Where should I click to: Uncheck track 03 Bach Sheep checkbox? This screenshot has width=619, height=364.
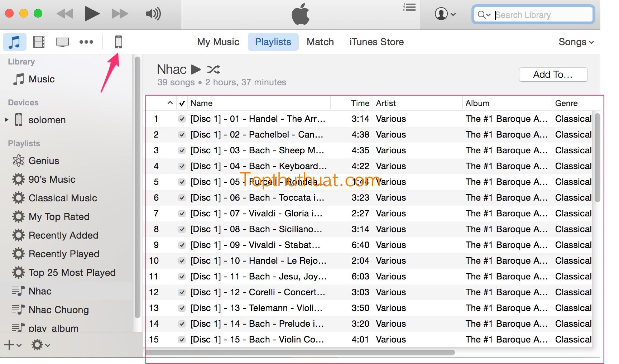(182, 150)
